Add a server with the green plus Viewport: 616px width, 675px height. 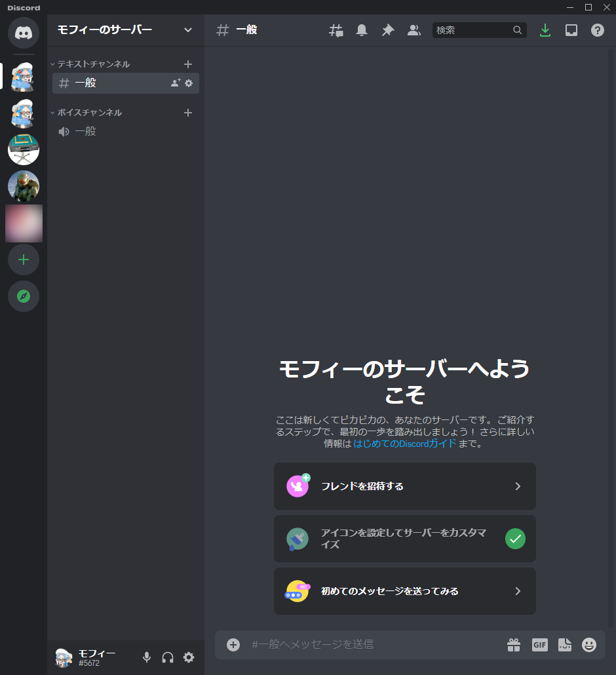[x=23, y=260]
